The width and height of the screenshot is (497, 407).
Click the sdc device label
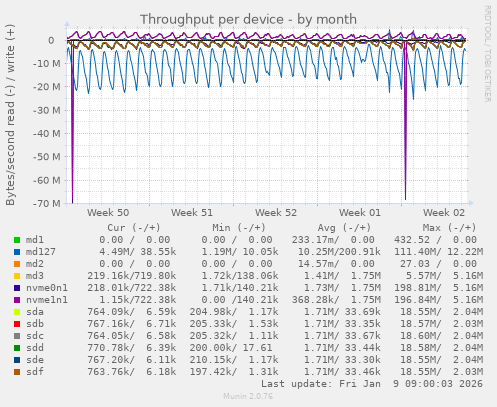pyautogui.click(x=35, y=336)
